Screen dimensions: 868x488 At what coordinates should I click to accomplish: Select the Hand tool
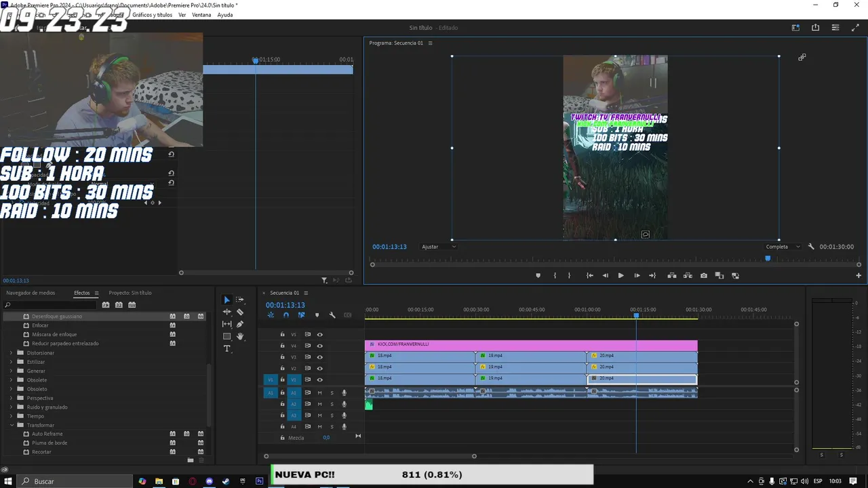point(239,336)
